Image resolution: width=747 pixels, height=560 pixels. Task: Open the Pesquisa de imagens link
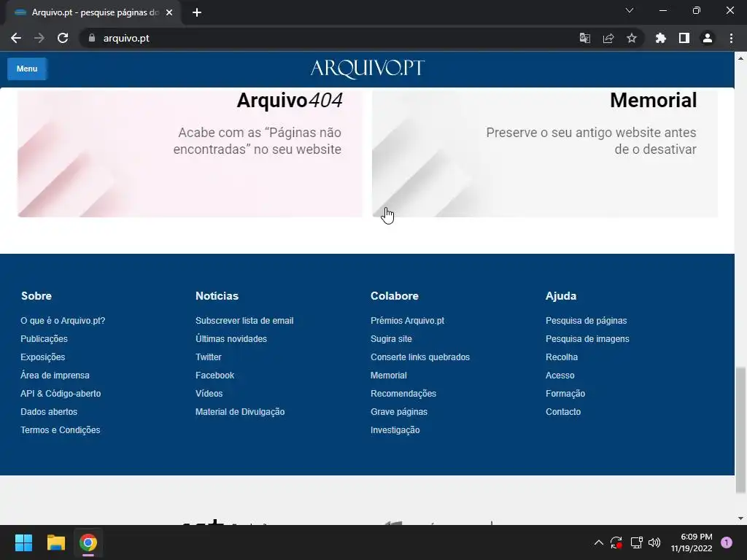(587, 338)
